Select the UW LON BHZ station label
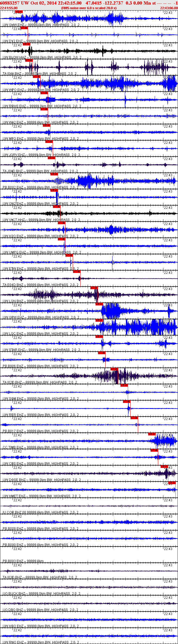 point(13,301)
